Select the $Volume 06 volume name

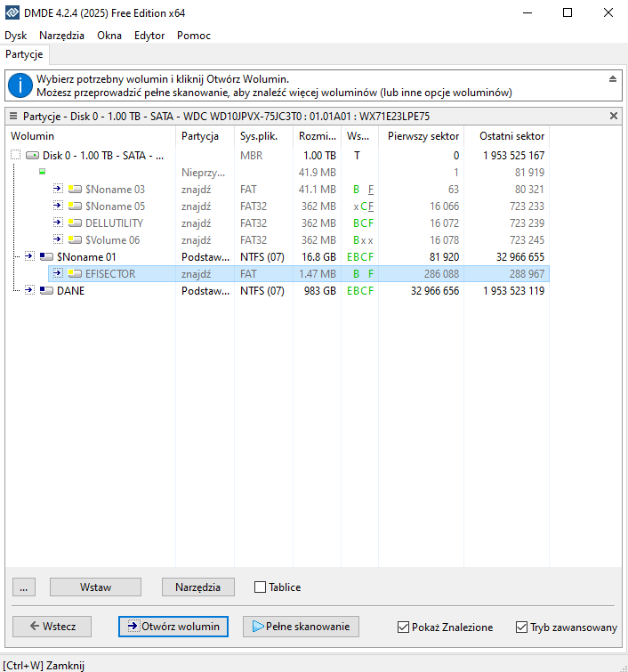coord(112,240)
